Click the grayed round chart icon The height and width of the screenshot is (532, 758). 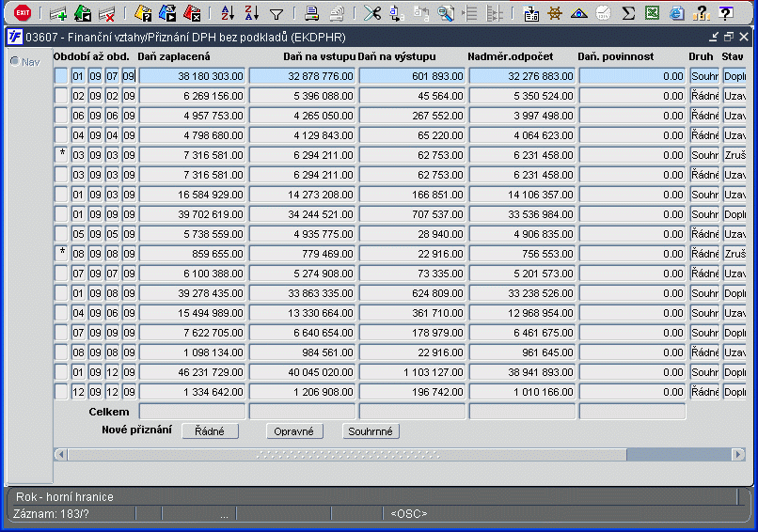(x=604, y=13)
